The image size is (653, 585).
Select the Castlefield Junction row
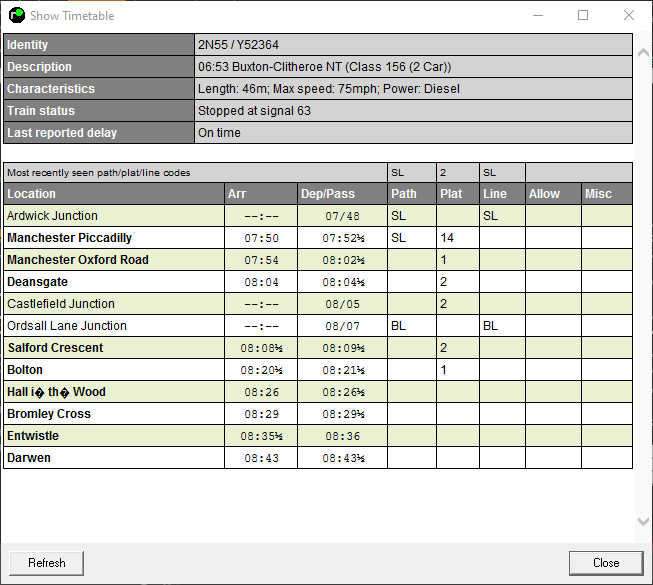318,304
